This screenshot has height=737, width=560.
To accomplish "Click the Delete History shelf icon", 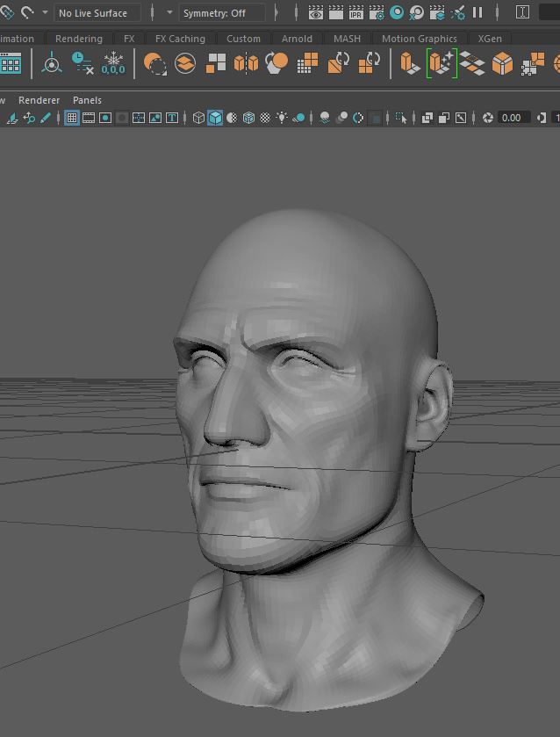I will (83, 63).
